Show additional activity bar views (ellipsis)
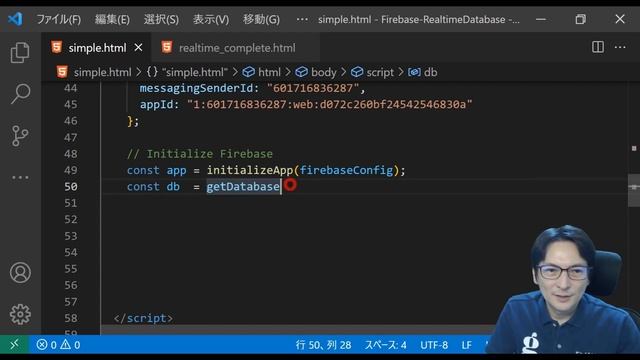640x360 pixels. coord(20,178)
